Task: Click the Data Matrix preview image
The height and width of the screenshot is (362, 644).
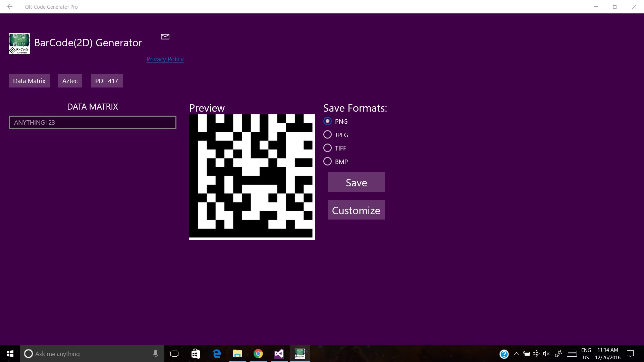Action: pos(252,177)
